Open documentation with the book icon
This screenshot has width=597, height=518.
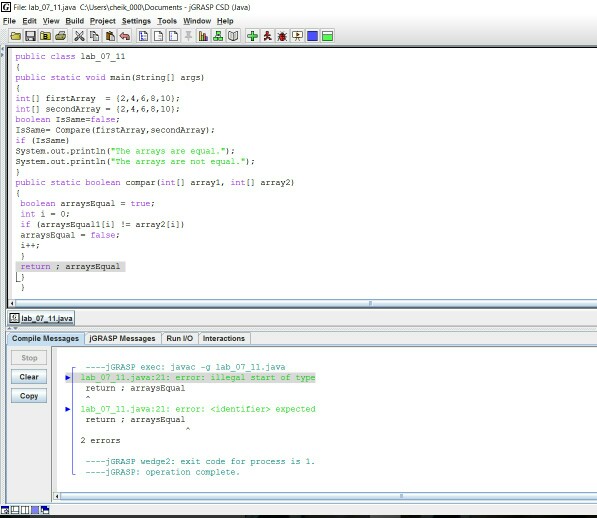pos(233,37)
